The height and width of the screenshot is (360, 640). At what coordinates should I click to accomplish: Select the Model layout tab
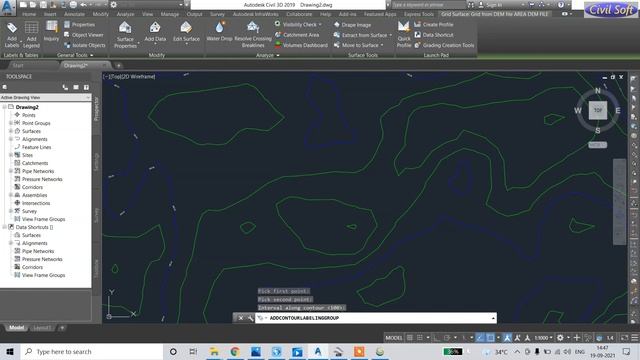pyautogui.click(x=16, y=328)
